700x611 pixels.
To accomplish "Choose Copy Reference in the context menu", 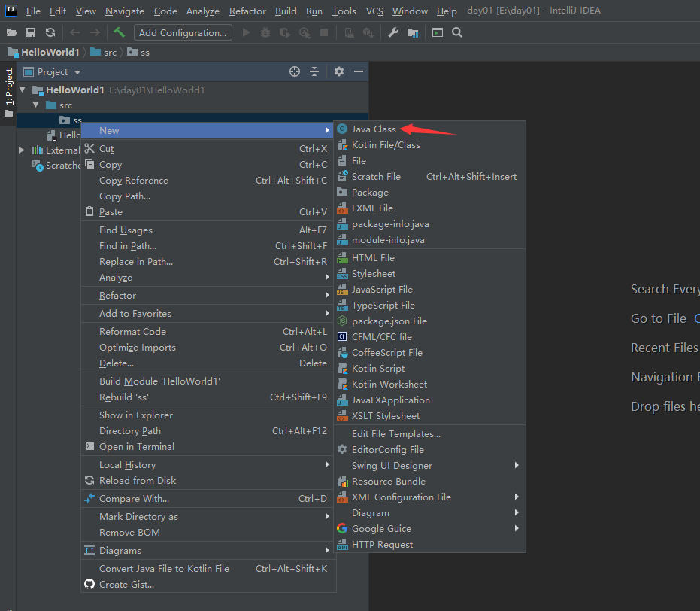I will [208, 181].
